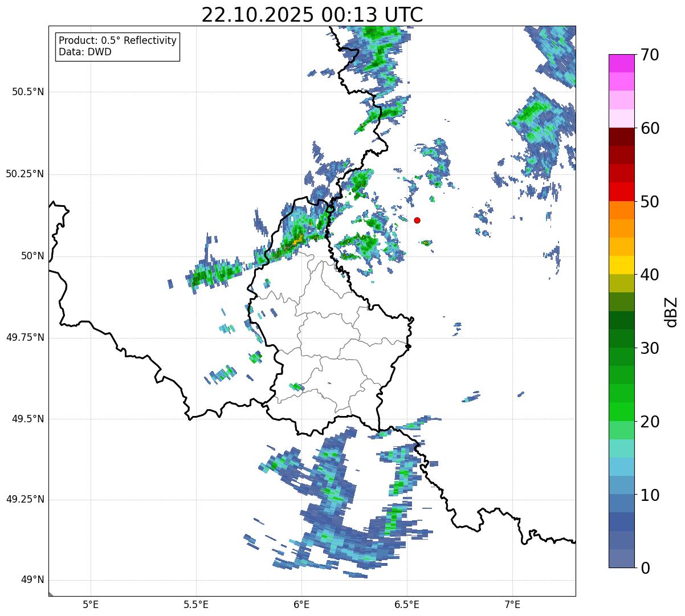This screenshot has height=616, width=685.
Task: Click the longitude label "6.5°E"
Action: click(407, 605)
